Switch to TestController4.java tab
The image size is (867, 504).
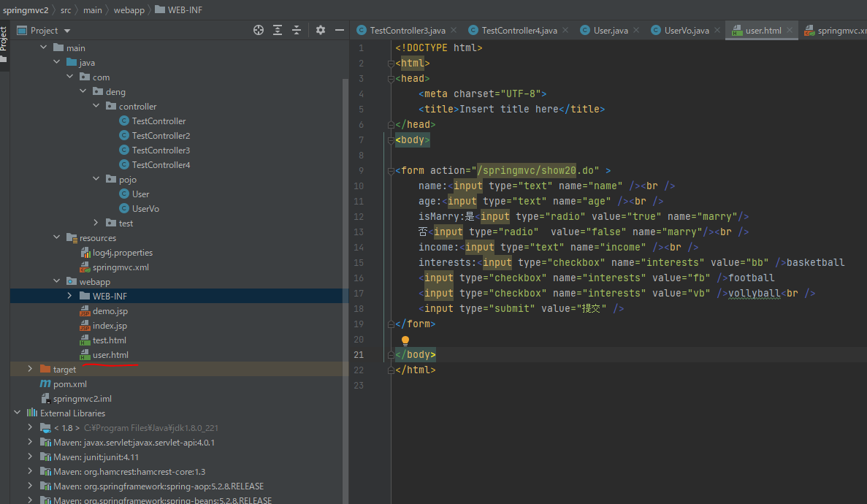pos(519,31)
